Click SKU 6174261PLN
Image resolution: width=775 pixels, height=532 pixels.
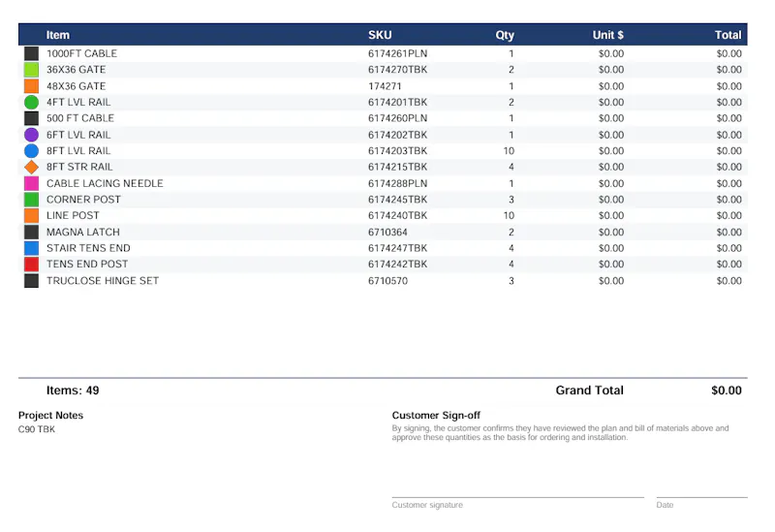(397, 53)
